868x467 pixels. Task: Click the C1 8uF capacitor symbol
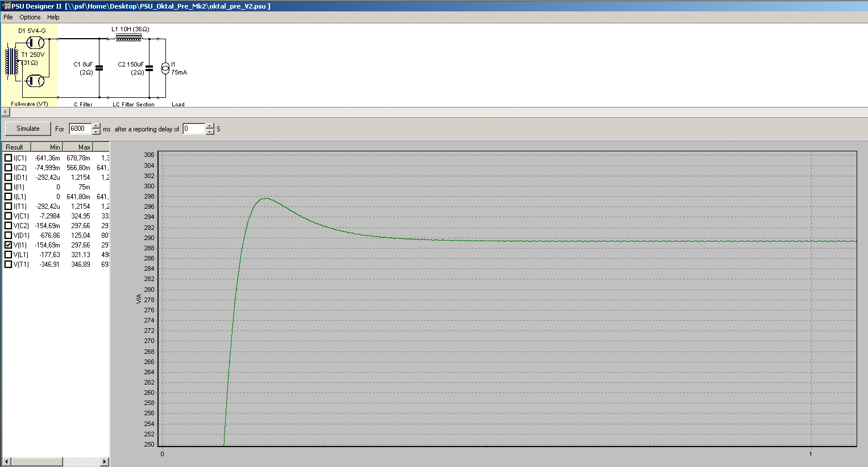tap(99, 68)
